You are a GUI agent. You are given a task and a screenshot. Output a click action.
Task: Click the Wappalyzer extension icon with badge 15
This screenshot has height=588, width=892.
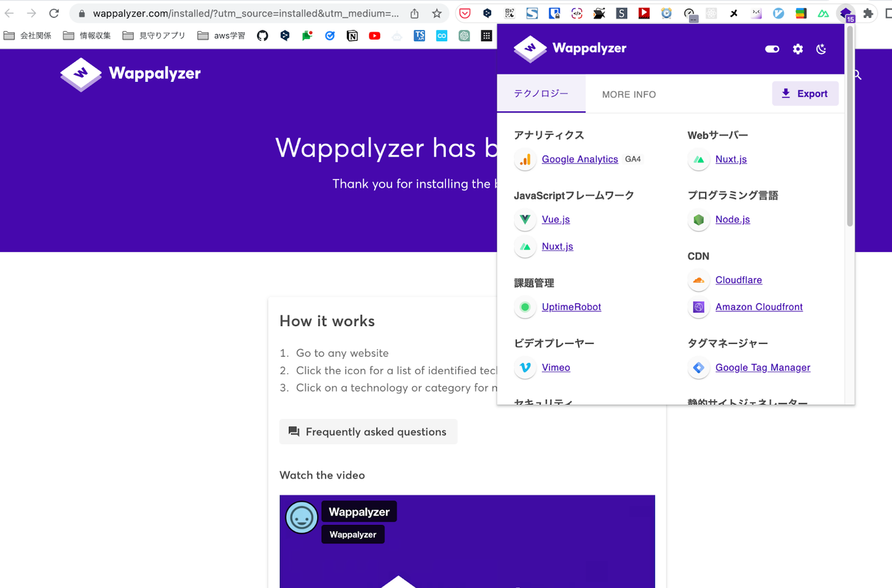tap(846, 13)
